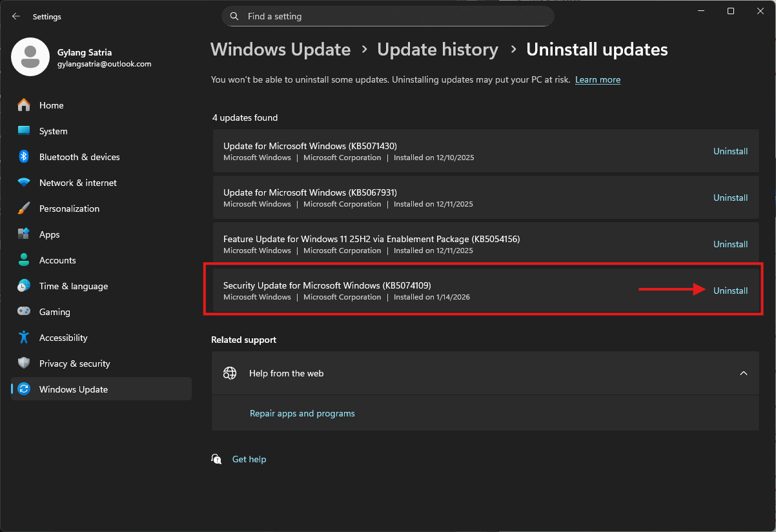Open the Learn more link
Screen dimensions: 776x532
597,80
